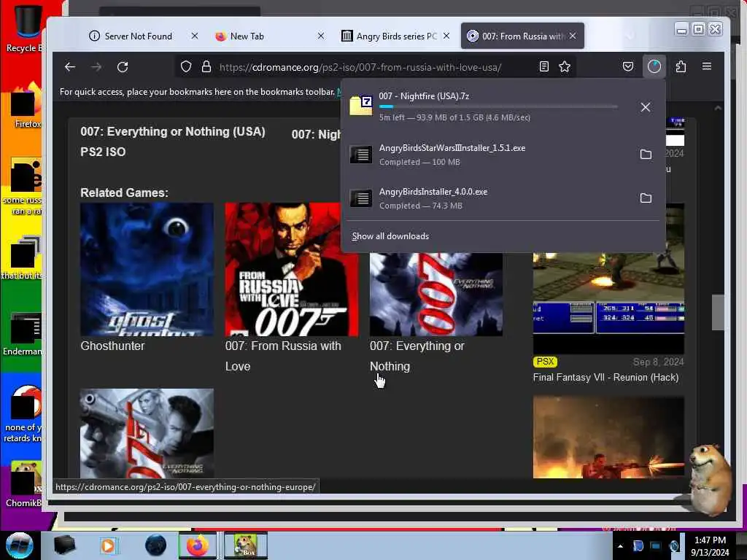The width and height of the screenshot is (747, 560).
Task: Click the AngryBirdsInstaller_4.0.0.exe file icon
Action: 361,198
